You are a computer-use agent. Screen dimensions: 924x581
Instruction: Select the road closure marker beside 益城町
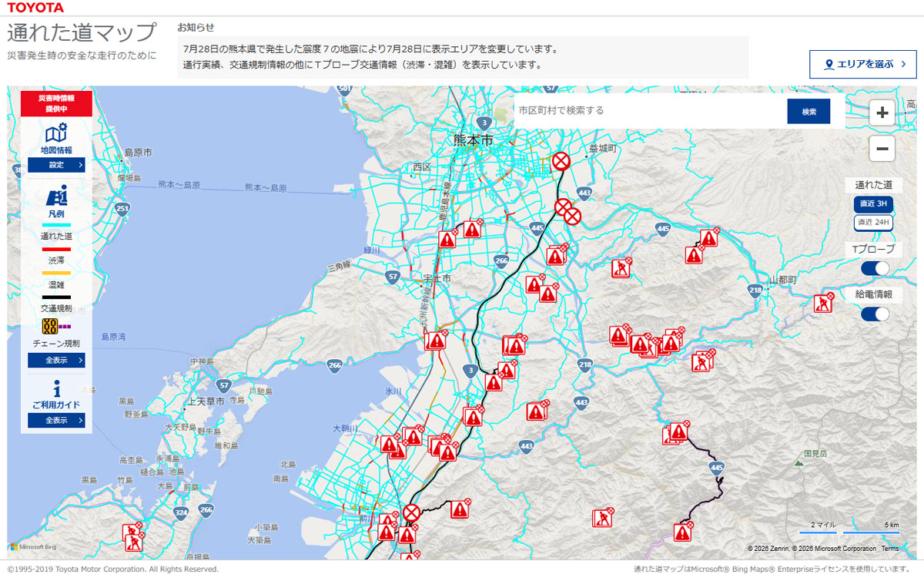561,161
